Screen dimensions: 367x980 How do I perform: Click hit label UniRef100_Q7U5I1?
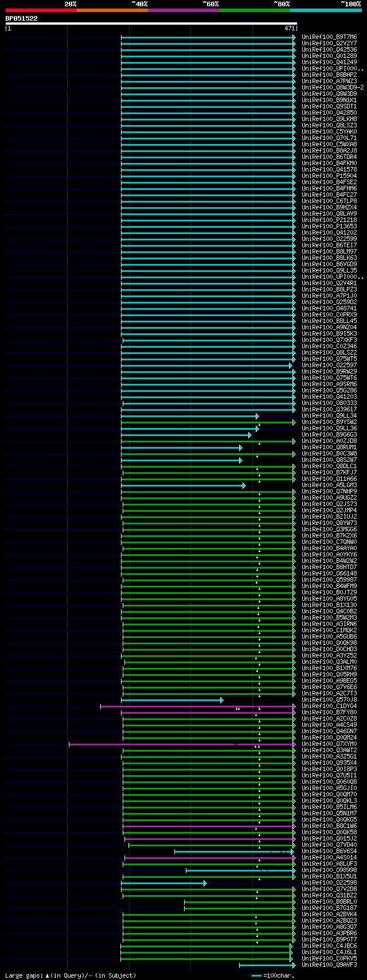(329, 775)
